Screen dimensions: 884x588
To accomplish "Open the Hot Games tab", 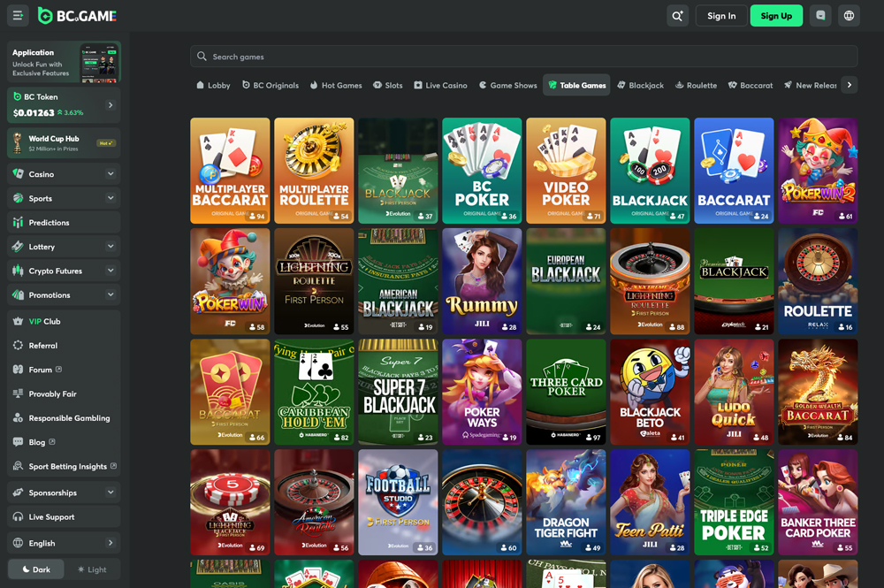I will point(336,85).
